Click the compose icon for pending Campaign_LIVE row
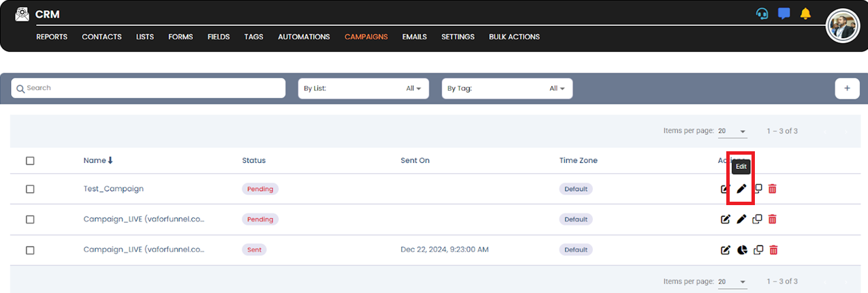Screen dimensions: 868x293 click(726, 219)
